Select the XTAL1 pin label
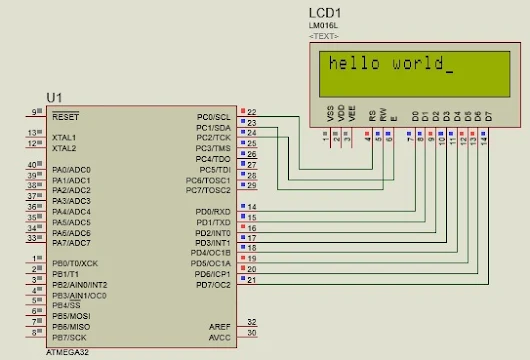Image resolution: width=530 pixels, height=360 pixels. 64,138
